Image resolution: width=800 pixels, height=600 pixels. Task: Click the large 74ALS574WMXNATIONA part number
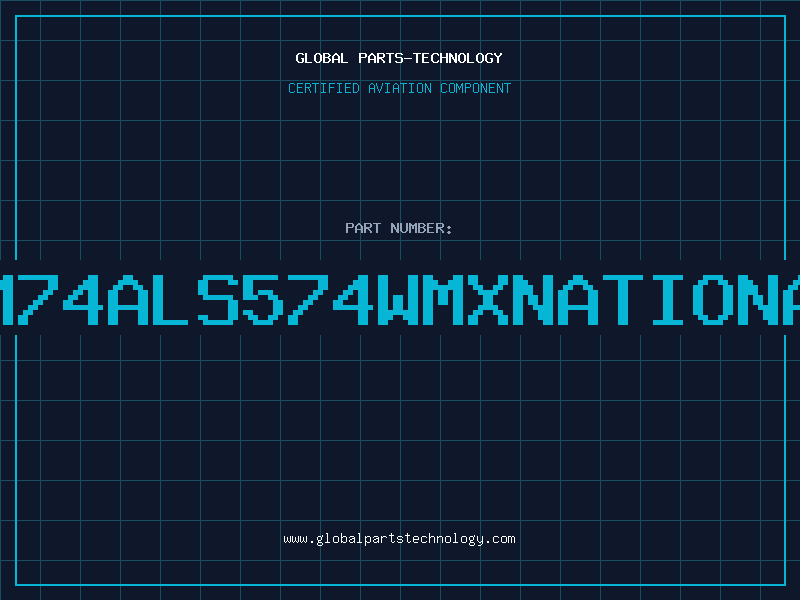point(400,299)
